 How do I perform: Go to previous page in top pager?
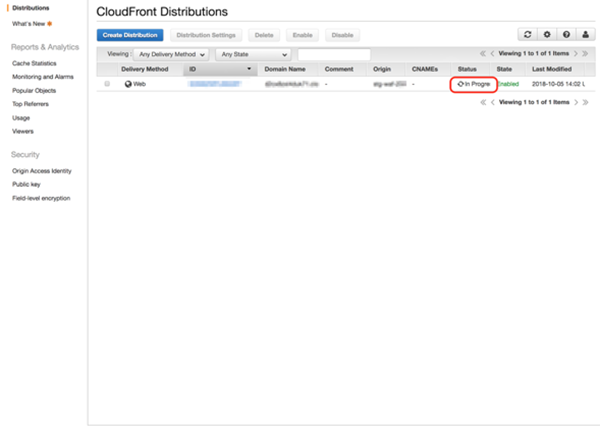click(x=492, y=54)
